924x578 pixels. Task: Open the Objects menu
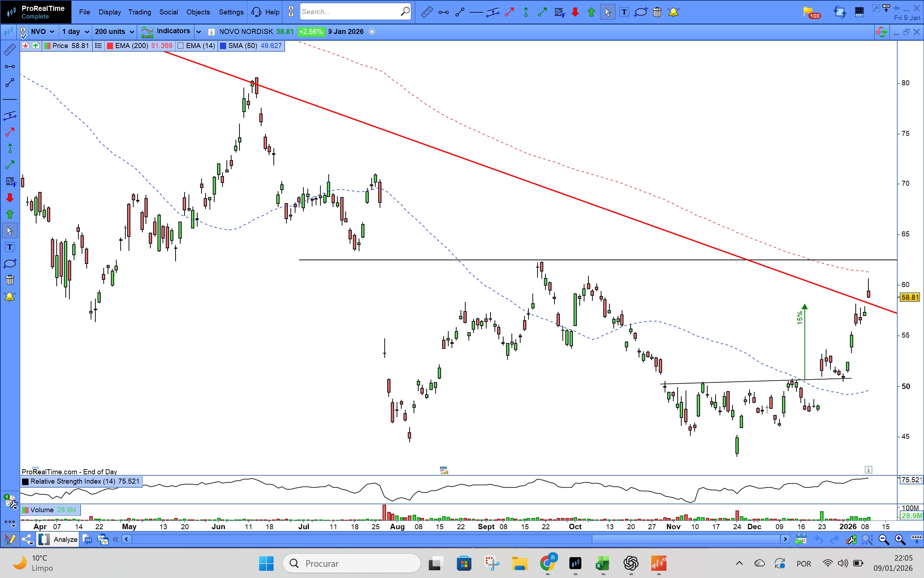click(x=198, y=12)
